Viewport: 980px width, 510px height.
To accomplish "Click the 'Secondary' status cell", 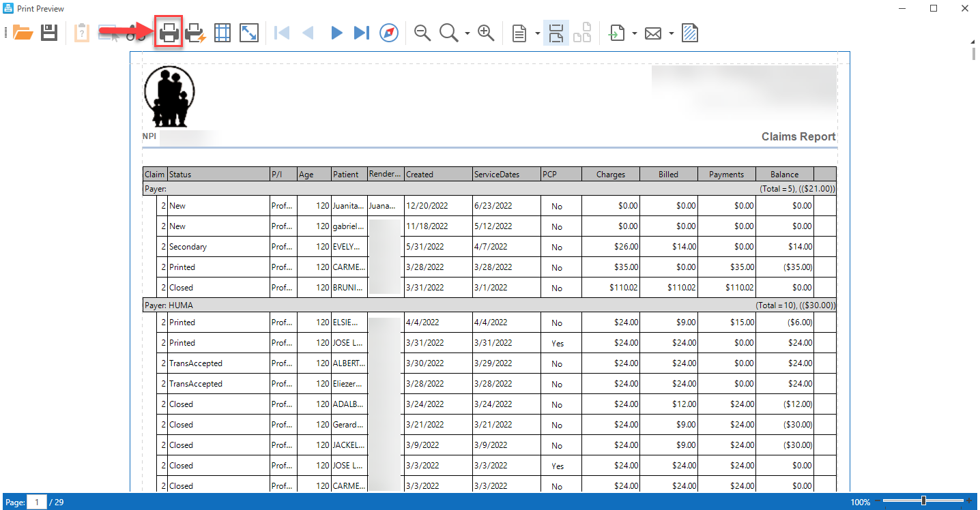I will click(x=218, y=247).
